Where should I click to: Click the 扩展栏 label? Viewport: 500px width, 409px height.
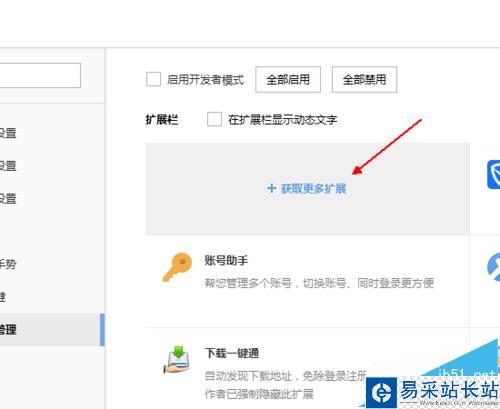point(162,119)
